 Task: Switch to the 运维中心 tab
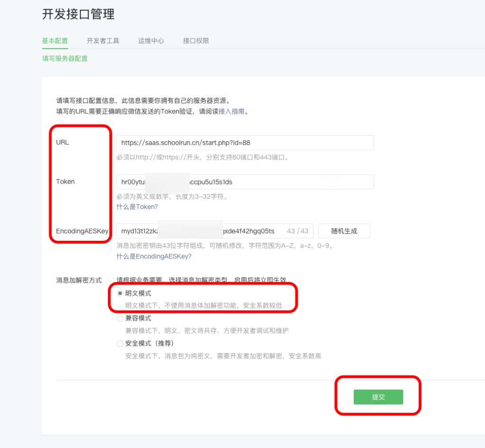point(151,41)
